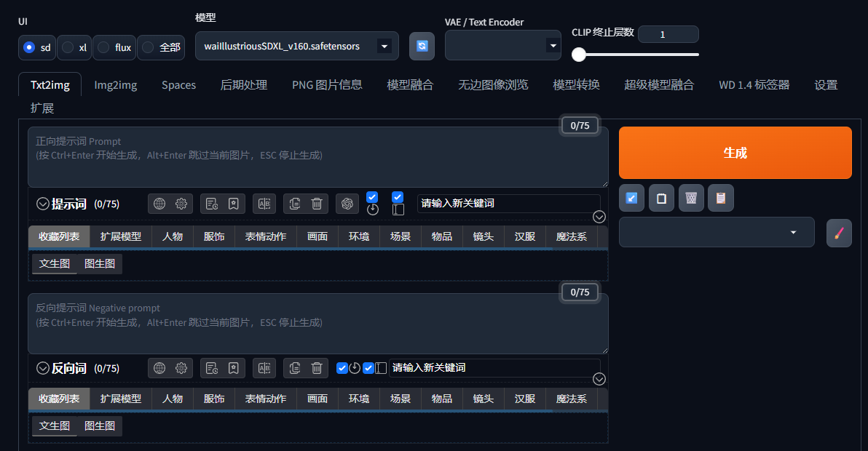
Task: Click the CLIP 终止层数 slider handle
Action: click(579, 55)
